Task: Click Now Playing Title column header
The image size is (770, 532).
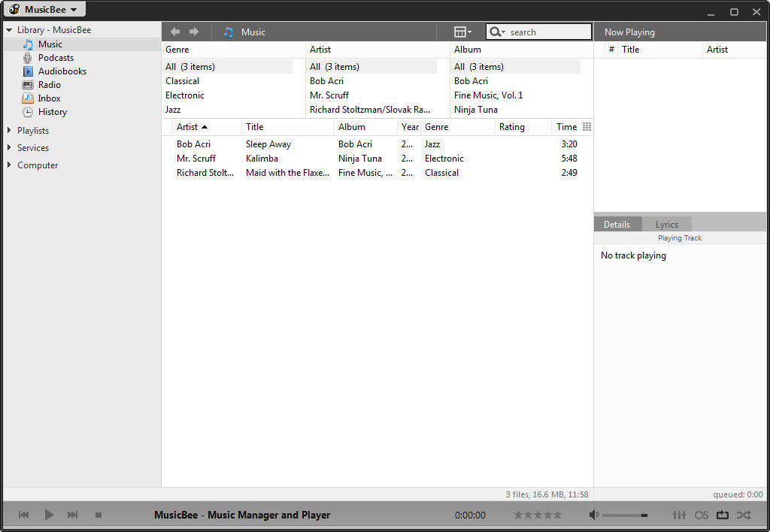Action: [x=659, y=50]
